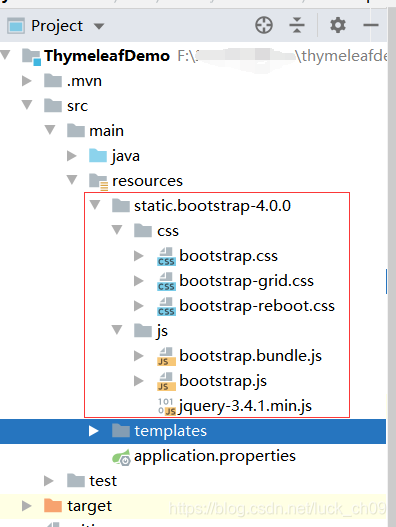Select bootstrap.bundle.js file name
This screenshot has height=527, width=396.
point(250,356)
